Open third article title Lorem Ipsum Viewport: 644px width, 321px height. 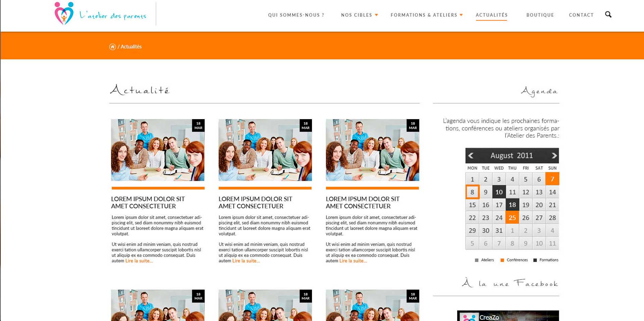363,203
